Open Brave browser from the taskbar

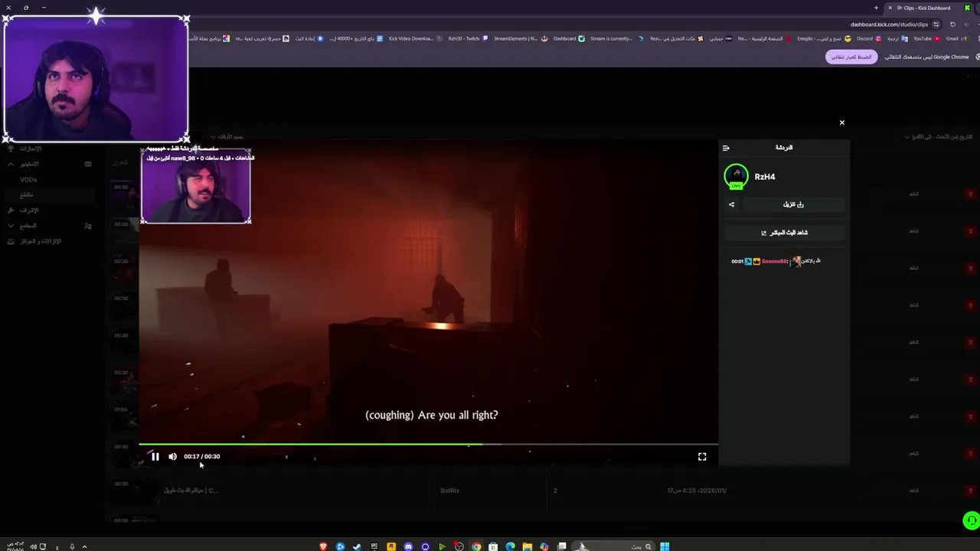[x=323, y=546]
